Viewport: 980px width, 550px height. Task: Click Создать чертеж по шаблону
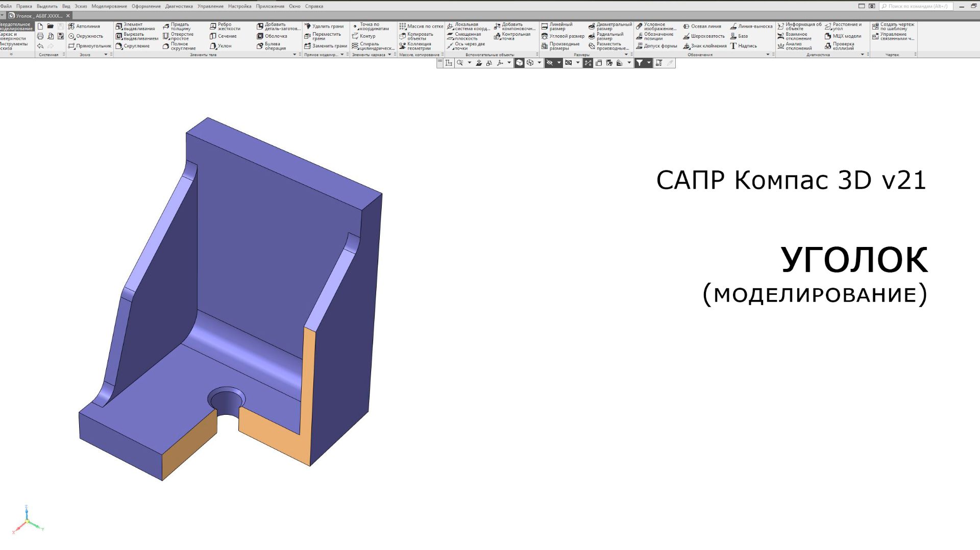[x=893, y=27]
